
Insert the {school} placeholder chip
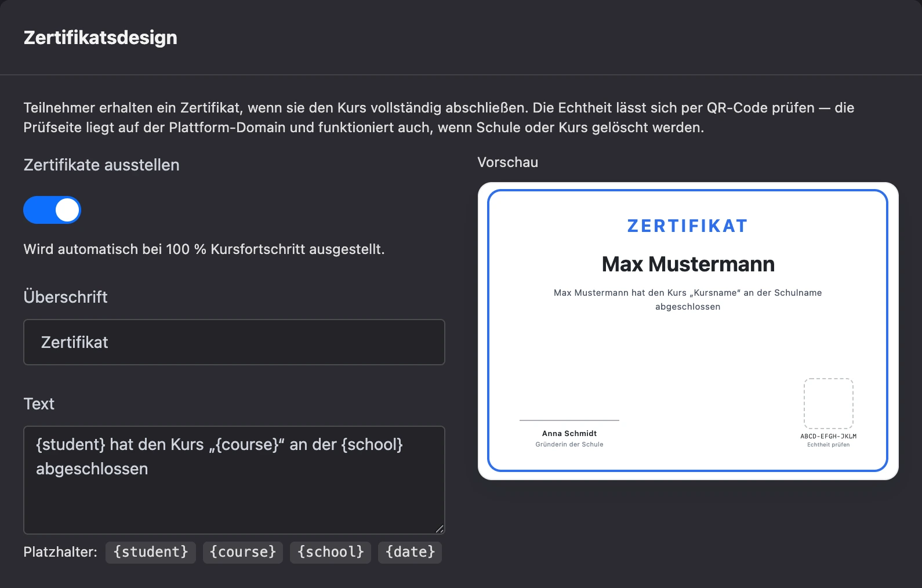click(x=331, y=552)
